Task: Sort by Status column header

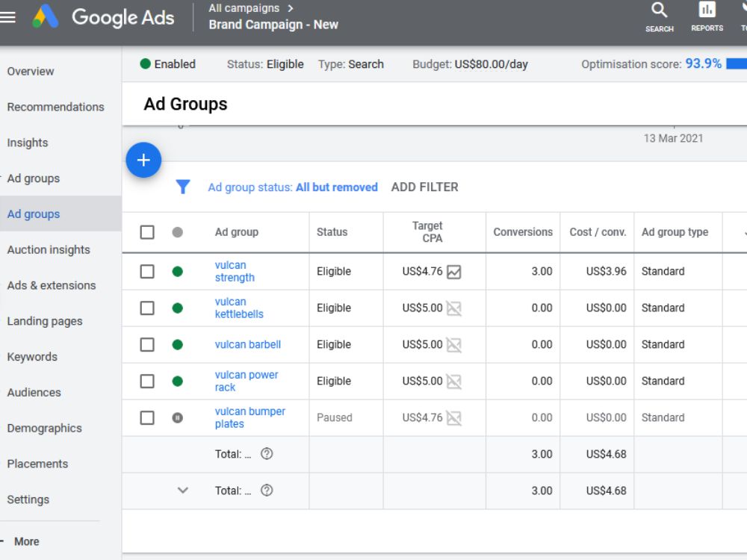Action: [x=332, y=232]
